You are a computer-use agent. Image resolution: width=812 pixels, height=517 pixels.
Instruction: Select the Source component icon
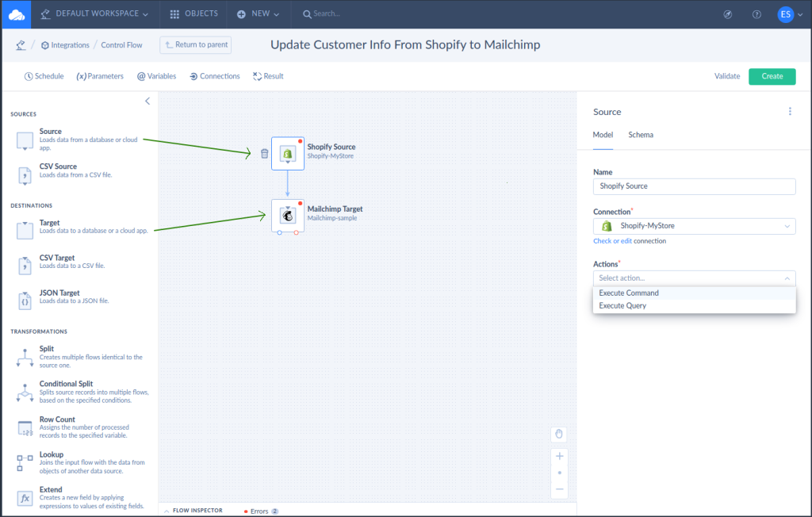click(x=25, y=141)
